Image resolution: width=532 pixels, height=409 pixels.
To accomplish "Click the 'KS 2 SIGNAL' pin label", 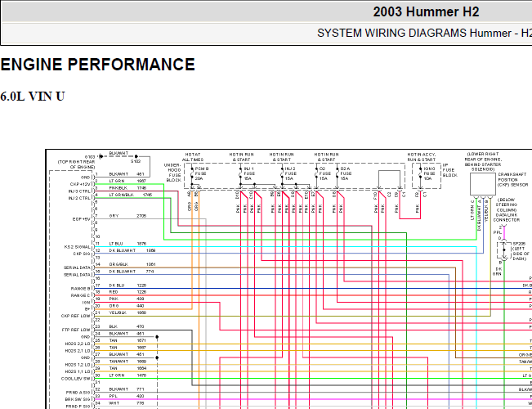I will click(78, 247).
